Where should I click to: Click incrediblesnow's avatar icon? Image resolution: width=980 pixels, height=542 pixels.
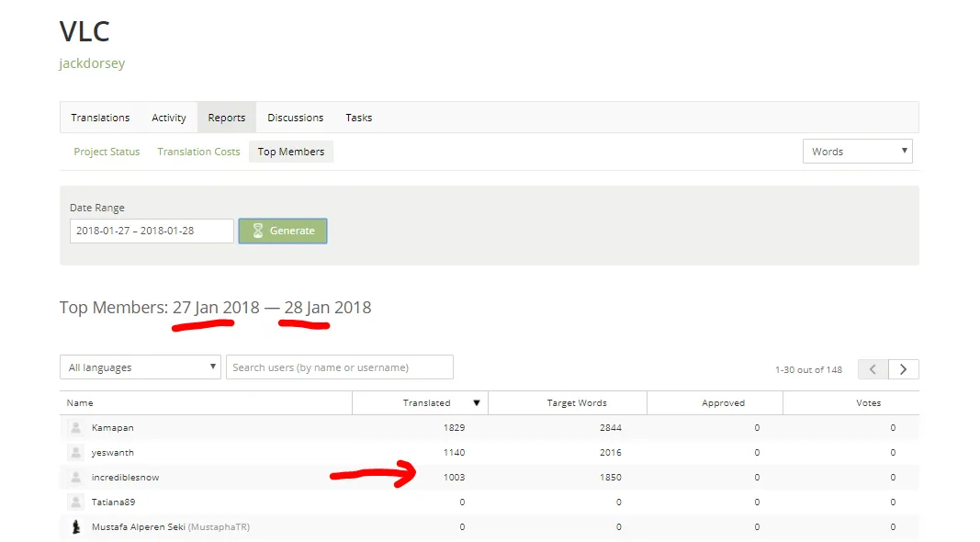(75, 477)
